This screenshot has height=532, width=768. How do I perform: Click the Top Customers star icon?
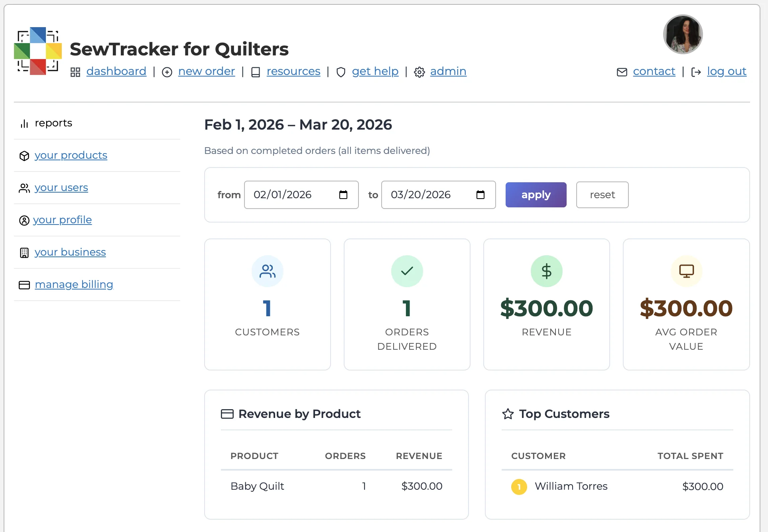[x=508, y=414]
